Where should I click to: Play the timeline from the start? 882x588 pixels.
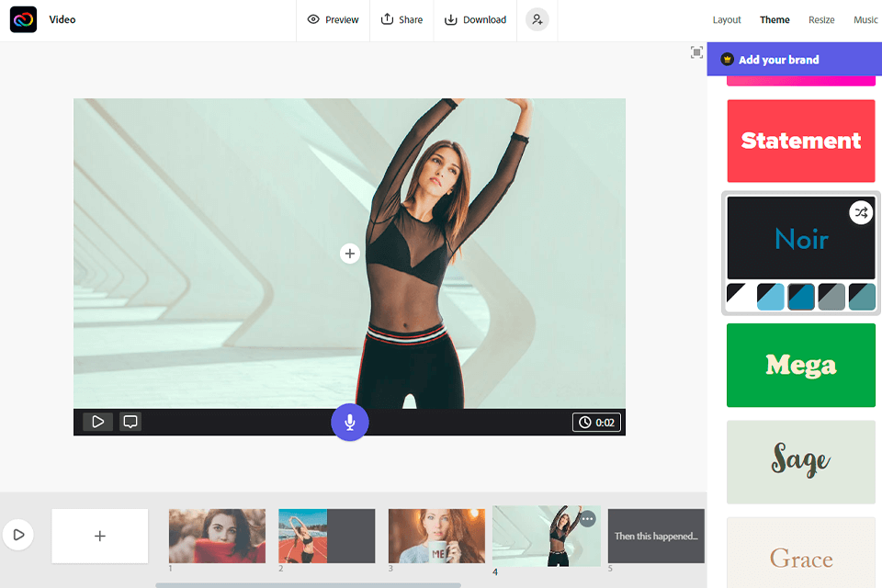coord(17,534)
